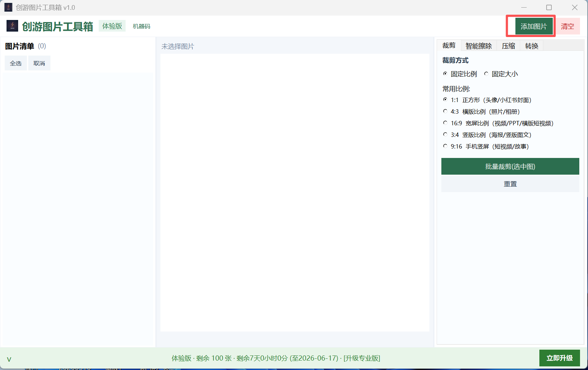This screenshot has height=370, width=588.
Task: Open the 机器码 link
Action: click(x=142, y=26)
